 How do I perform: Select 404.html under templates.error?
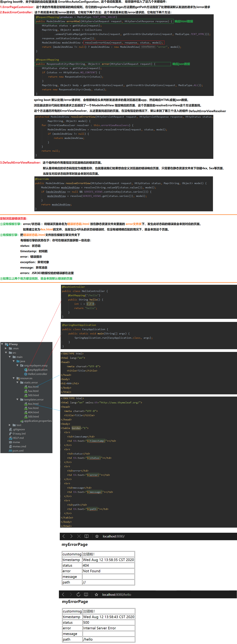33,412
